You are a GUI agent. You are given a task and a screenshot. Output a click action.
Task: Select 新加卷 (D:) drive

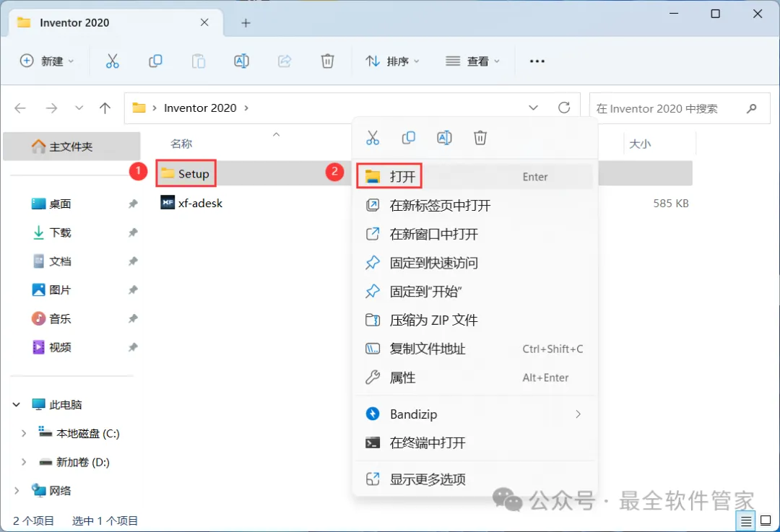tap(74, 463)
